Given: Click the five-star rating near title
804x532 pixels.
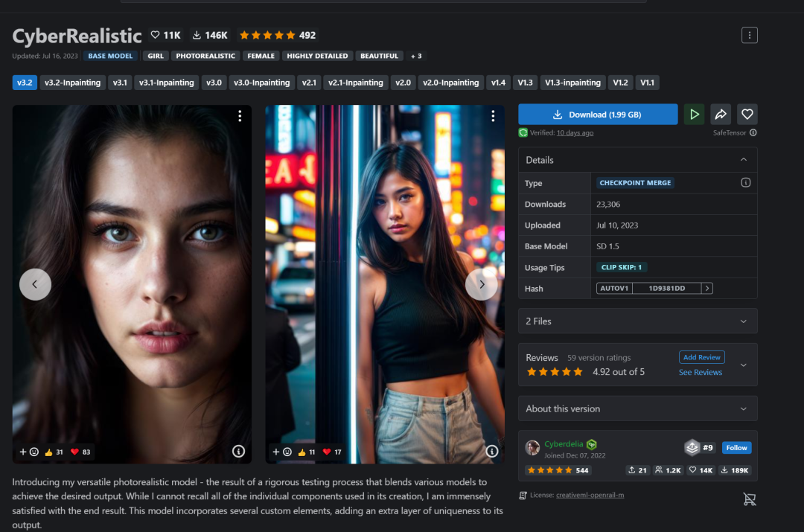Looking at the screenshot, I should coord(267,35).
